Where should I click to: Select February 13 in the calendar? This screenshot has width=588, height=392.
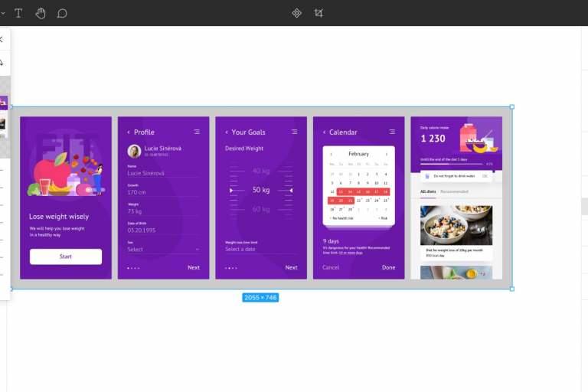click(x=341, y=191)
